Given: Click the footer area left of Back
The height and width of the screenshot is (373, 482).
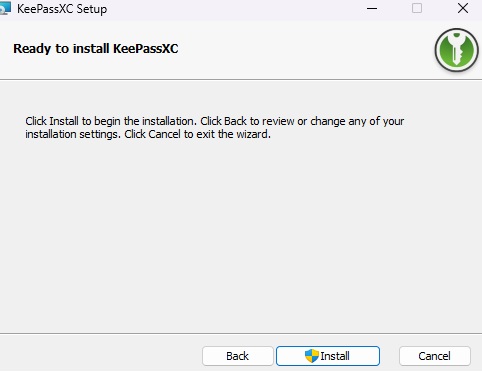Looking at the screenshot, I should 100,355.
